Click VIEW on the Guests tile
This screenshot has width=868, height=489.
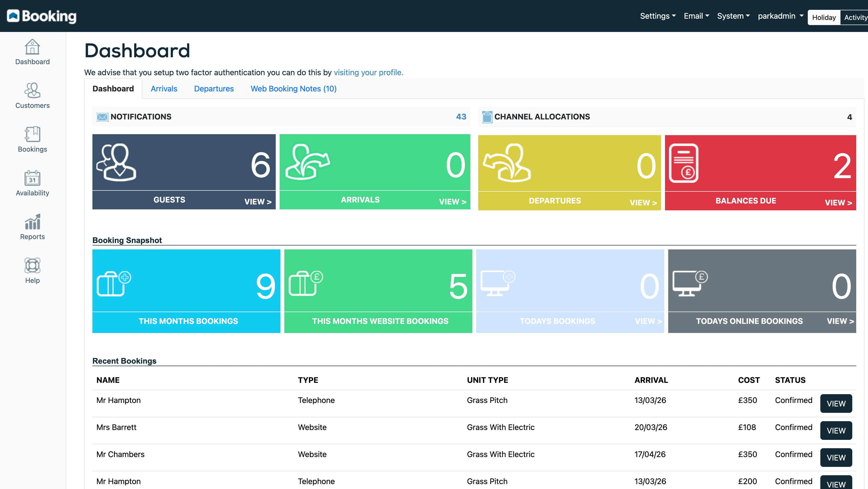[x=258, y=201]
